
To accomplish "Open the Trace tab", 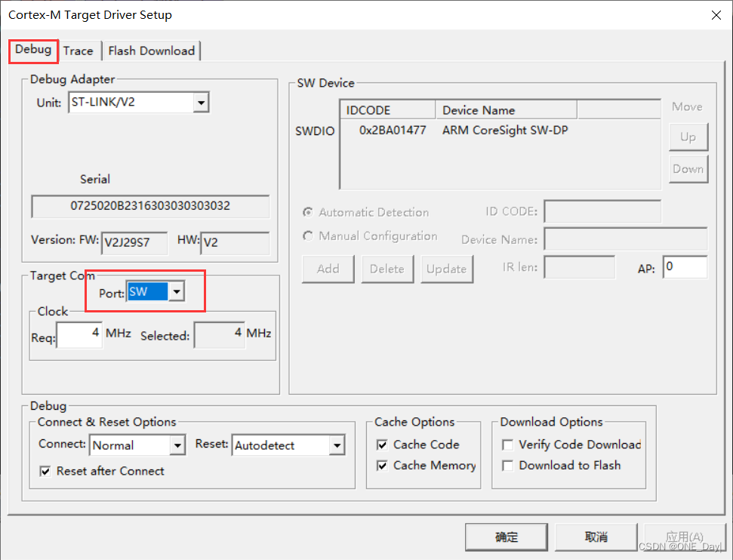I will tap(78, 51).
